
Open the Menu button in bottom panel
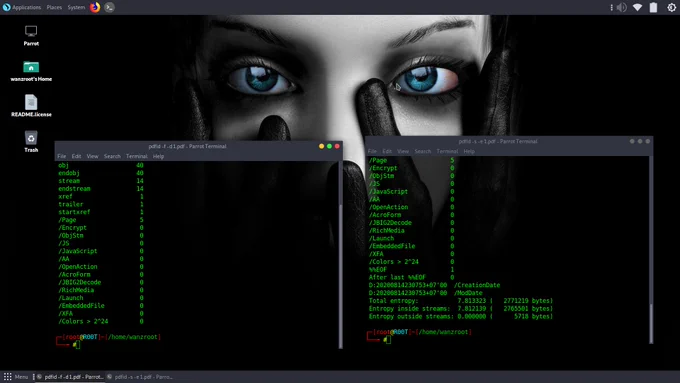coord(21,377)
